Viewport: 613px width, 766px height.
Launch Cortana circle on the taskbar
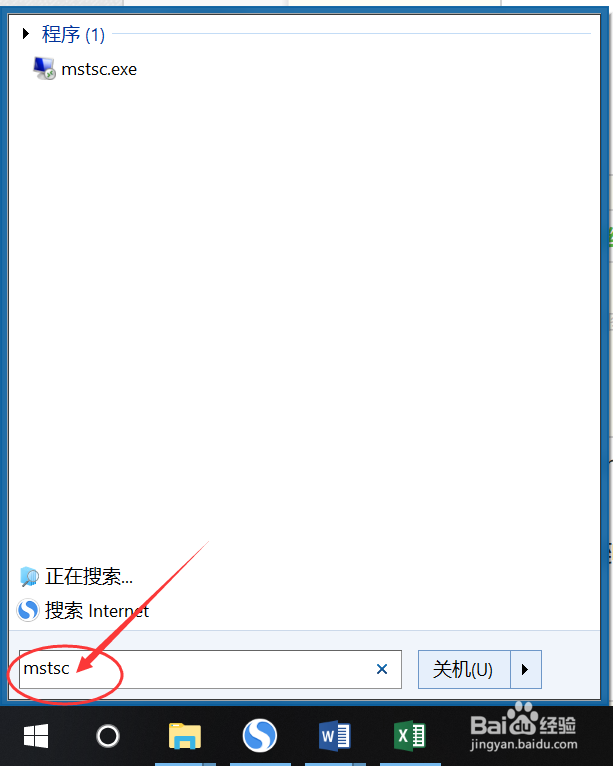[x=108, y=736]
